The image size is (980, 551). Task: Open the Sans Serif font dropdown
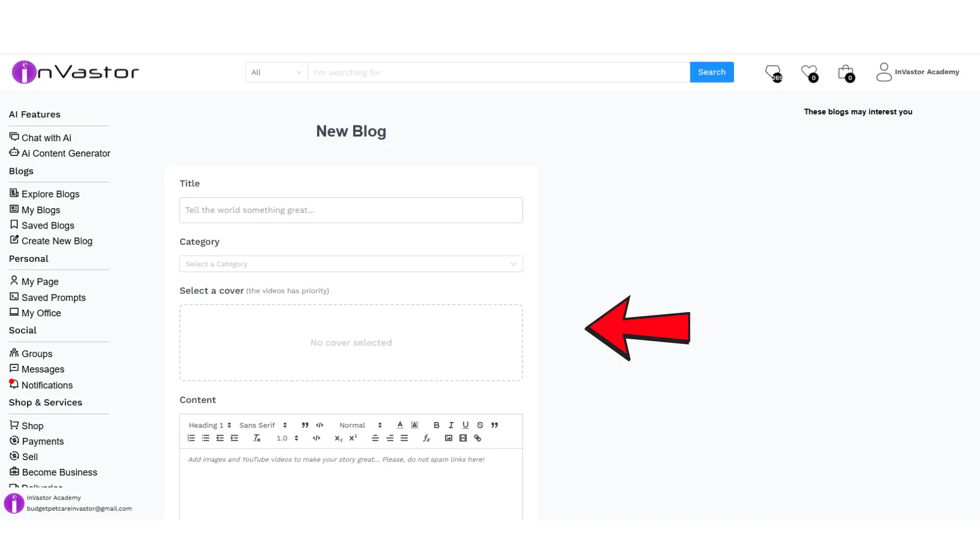(x=263, y=425)
